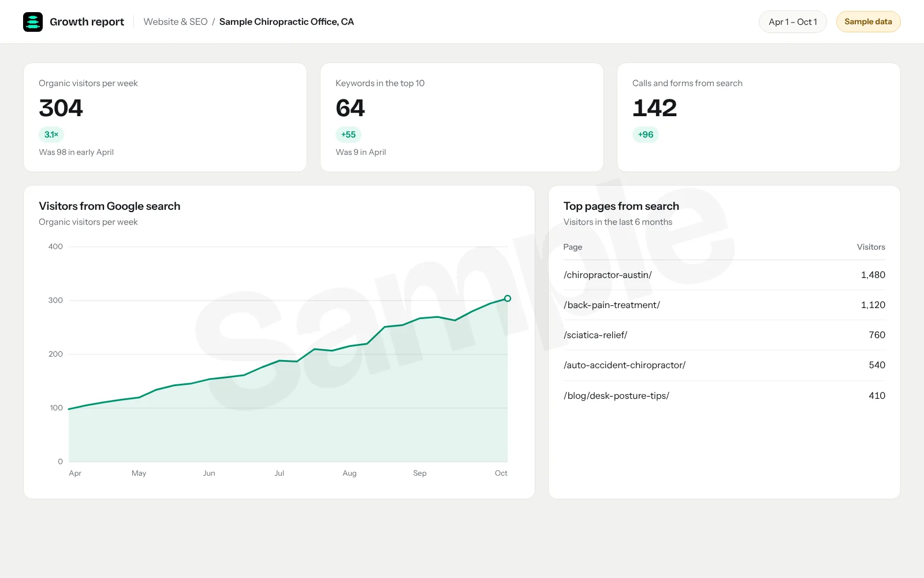The height and width of the screenshot is (578, 924).
Task: Click the Oct endpoint marker on chart
Action: click(507, 299)
